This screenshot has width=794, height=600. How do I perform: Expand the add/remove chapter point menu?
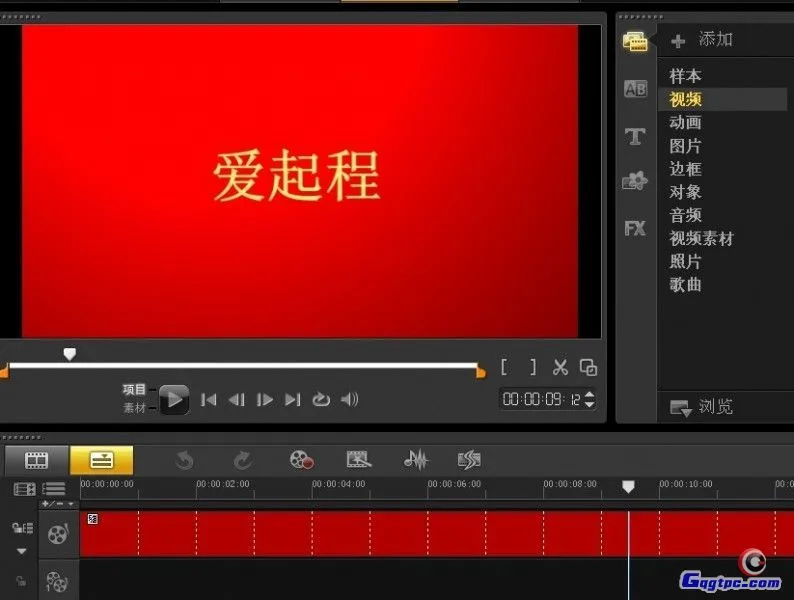(x=59, y=504)
